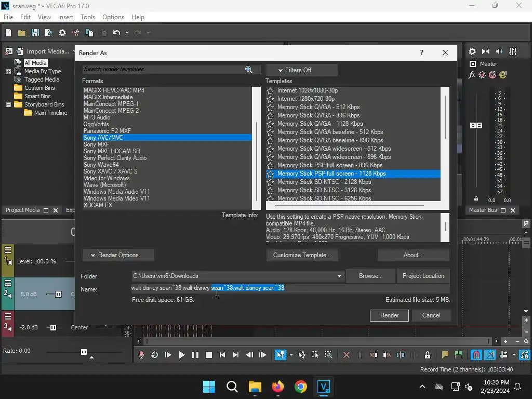Open the File menu
The image size is (532, 399).
click(8, 17)
